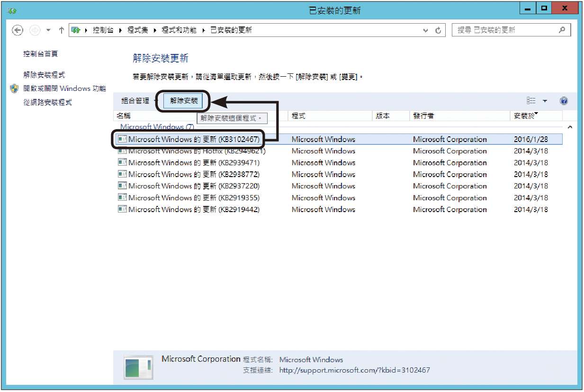Sort by the 安裝於 column header
584x392 pixels.
tap(536, 116)
